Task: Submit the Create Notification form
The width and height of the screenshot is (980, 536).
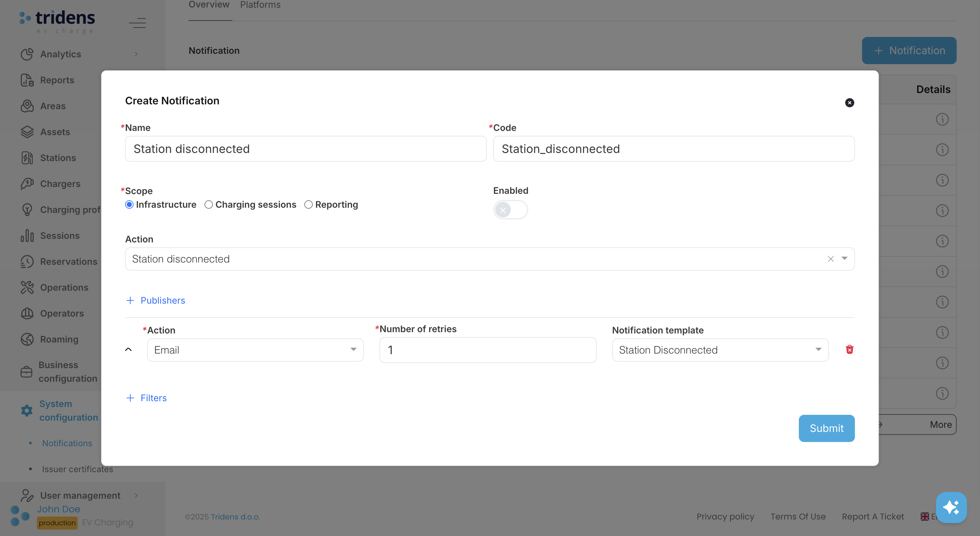Action: coord(826,428)
